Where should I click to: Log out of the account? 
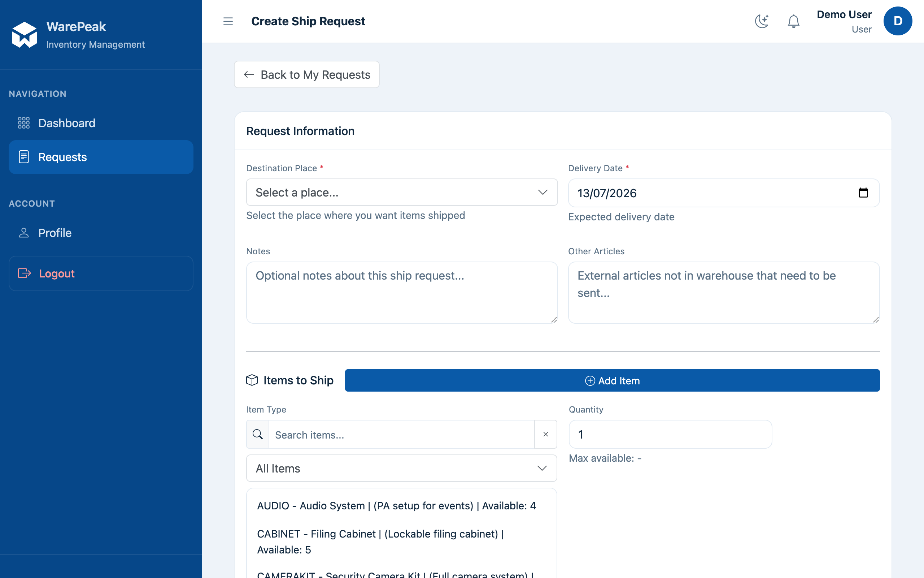[x=101, y=273]
